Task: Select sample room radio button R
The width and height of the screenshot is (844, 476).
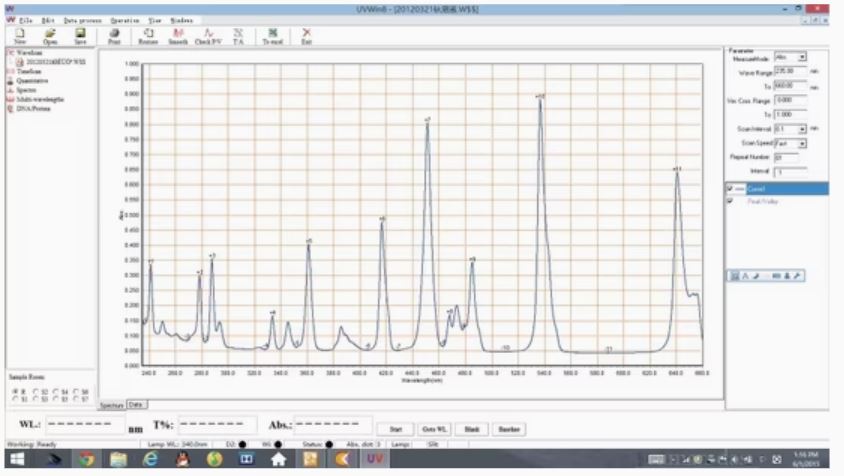Action: coord(16,391)
